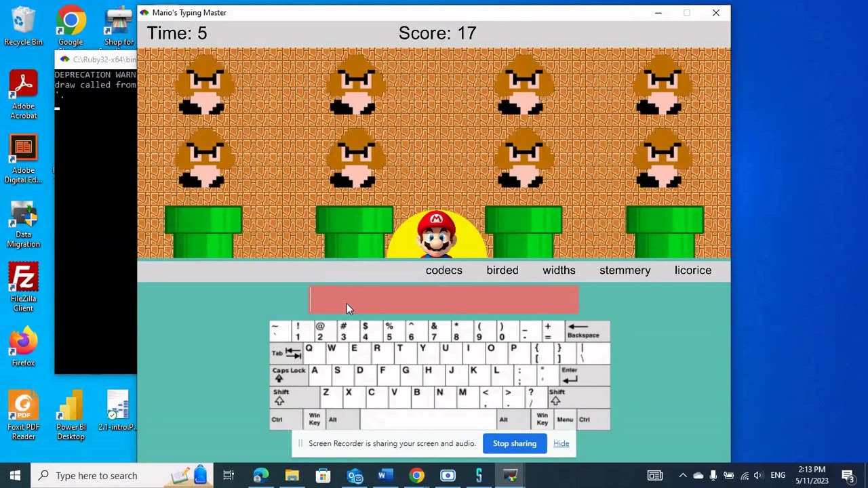Screen dimensions: 868x488
Task: Hide the screen sharing notification bar
Action: pyautogui.click(x=561, y=443)
